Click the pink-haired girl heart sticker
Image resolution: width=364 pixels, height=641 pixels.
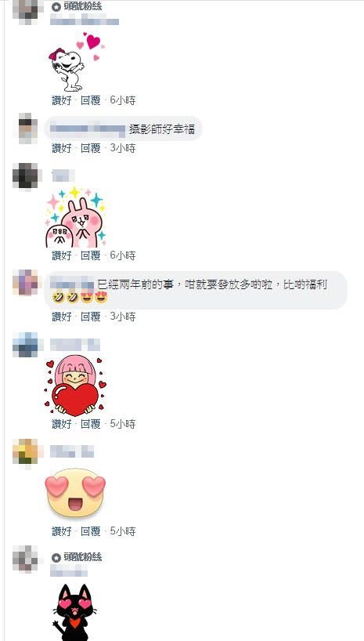pos(76,386)
